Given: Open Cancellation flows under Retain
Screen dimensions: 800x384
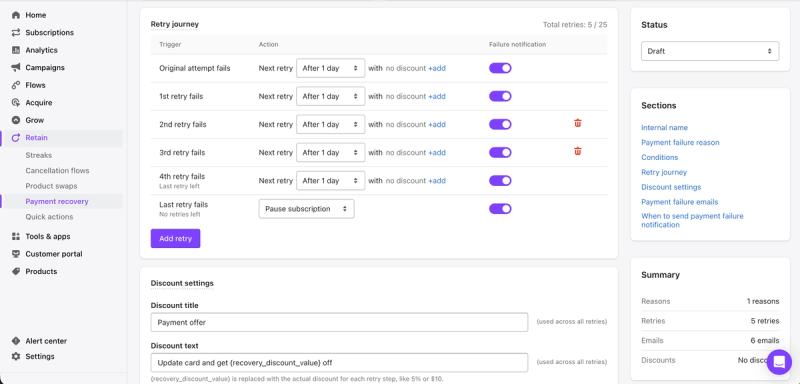Looking at the screenshot, I should click(57, 170).
